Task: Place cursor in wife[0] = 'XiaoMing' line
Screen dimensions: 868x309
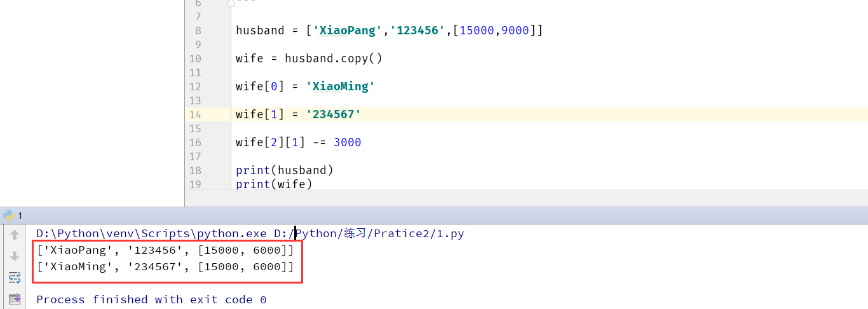Action: (x=305, y=86)
